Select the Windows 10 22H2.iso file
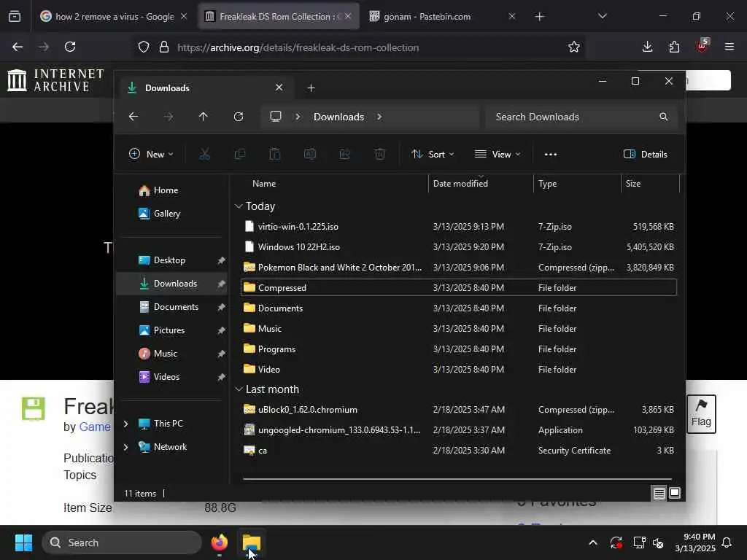The height and width of the screenshot is (560, 747). click(x=459, y=246)
